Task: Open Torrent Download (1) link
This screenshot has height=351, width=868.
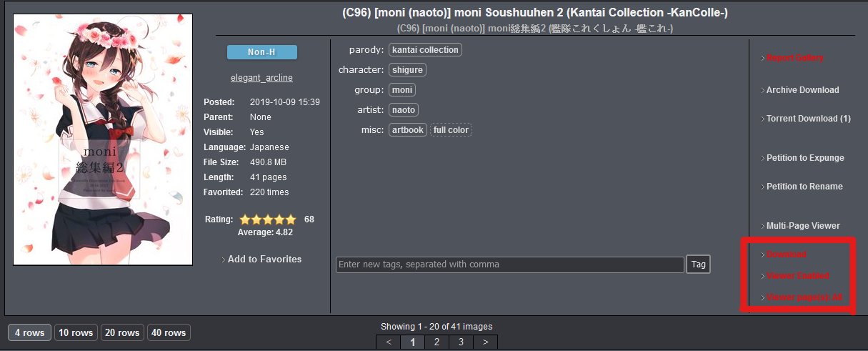Action: point(808,119)
